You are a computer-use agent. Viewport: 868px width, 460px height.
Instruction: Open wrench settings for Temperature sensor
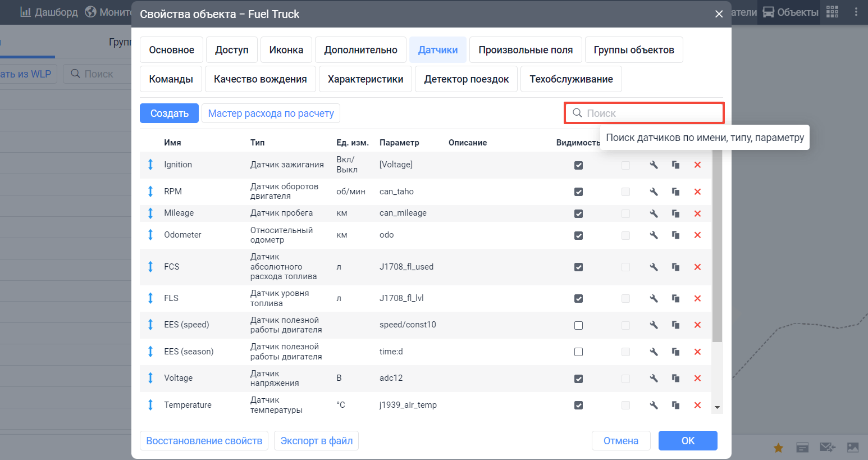(x=654, y=404)
